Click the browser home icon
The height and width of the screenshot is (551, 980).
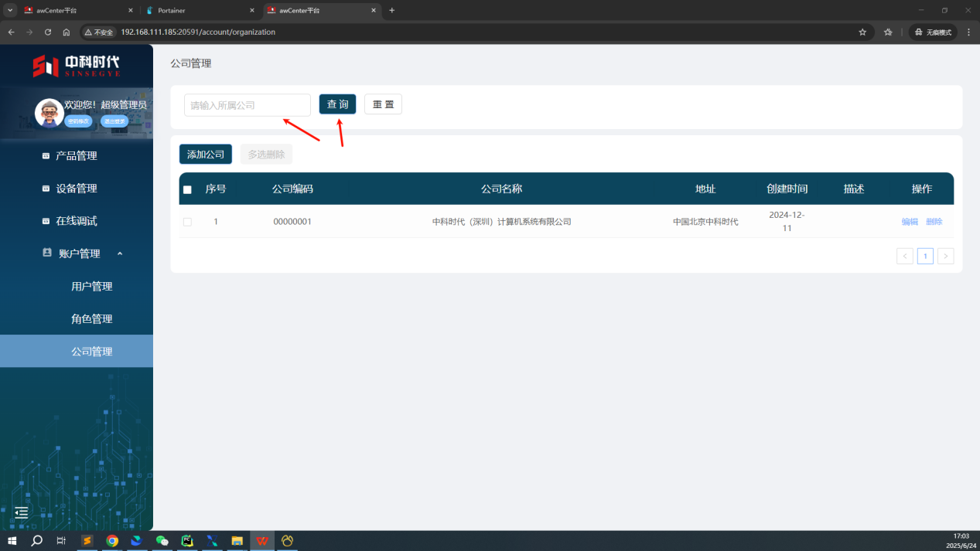tap(67, 32)
